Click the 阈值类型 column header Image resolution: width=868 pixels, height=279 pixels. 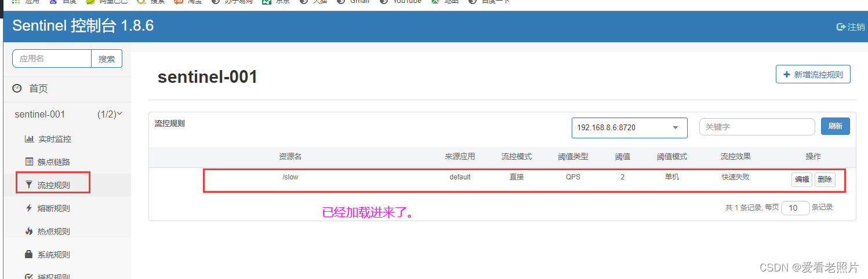coord(573,156)
